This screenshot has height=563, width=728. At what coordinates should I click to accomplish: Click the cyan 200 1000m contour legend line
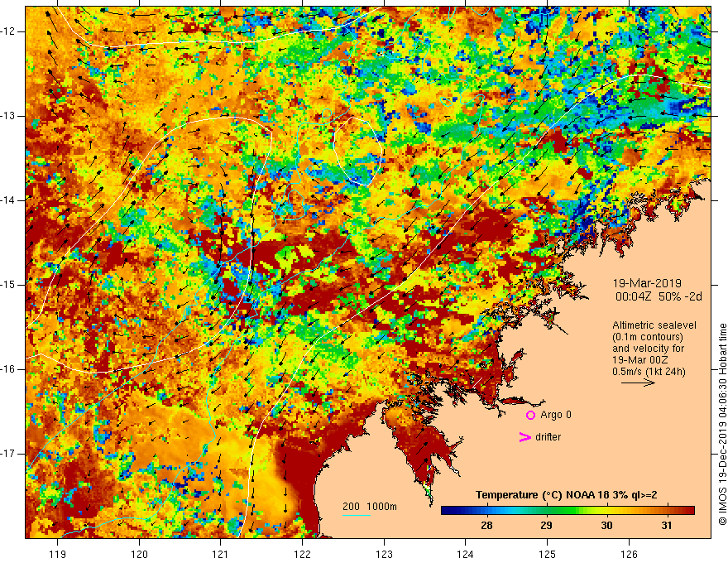[357, 516]
